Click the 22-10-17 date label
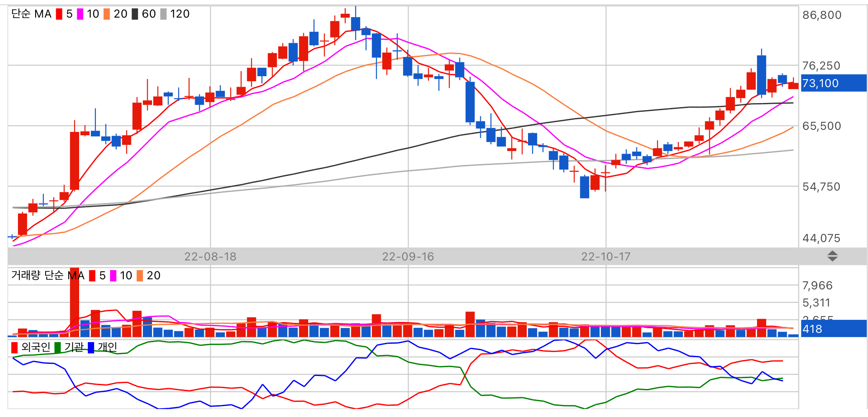The image size is (868, 417). coord(606,257)
